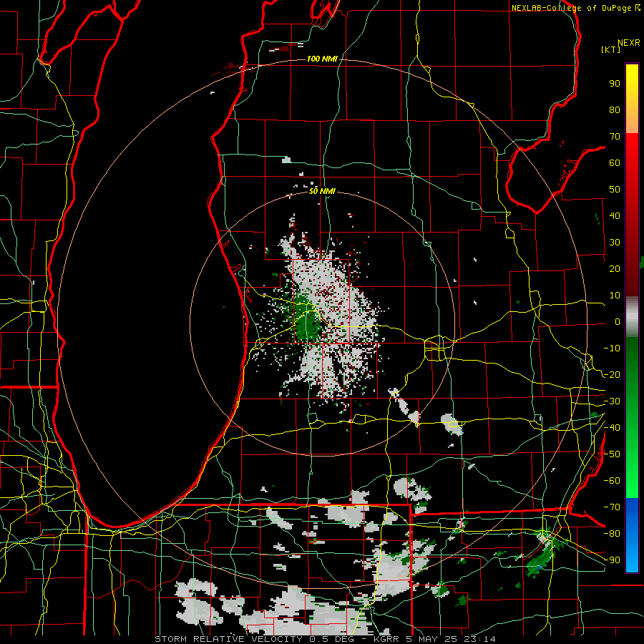Pick the light blue segment at bar bottom
This screenshot has width=644, height=644.
(x=632, y=559)
